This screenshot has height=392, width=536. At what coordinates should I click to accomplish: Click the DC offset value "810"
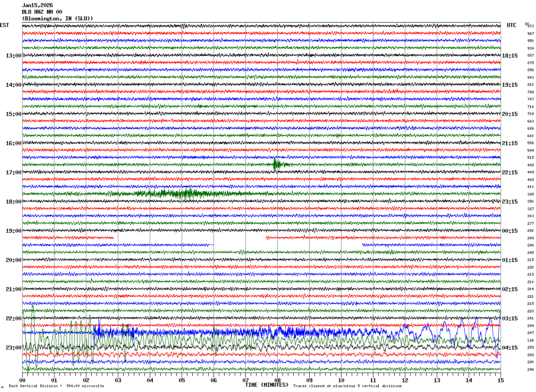[x=531, y=85]
